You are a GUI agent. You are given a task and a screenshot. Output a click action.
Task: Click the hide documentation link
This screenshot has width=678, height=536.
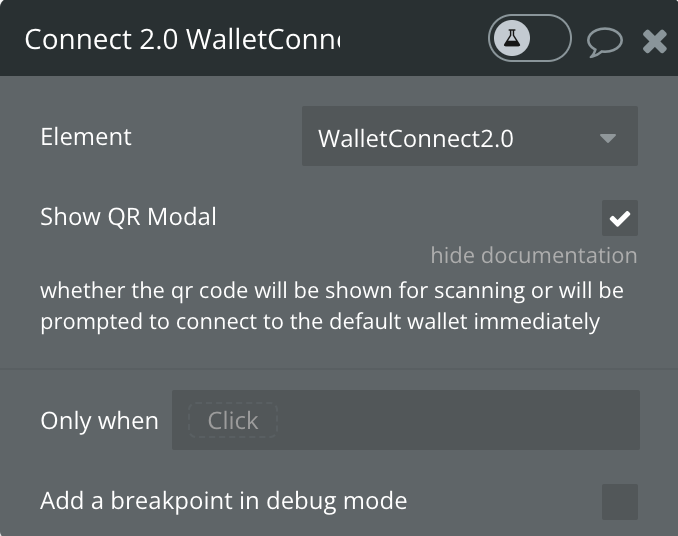point(534,255)
